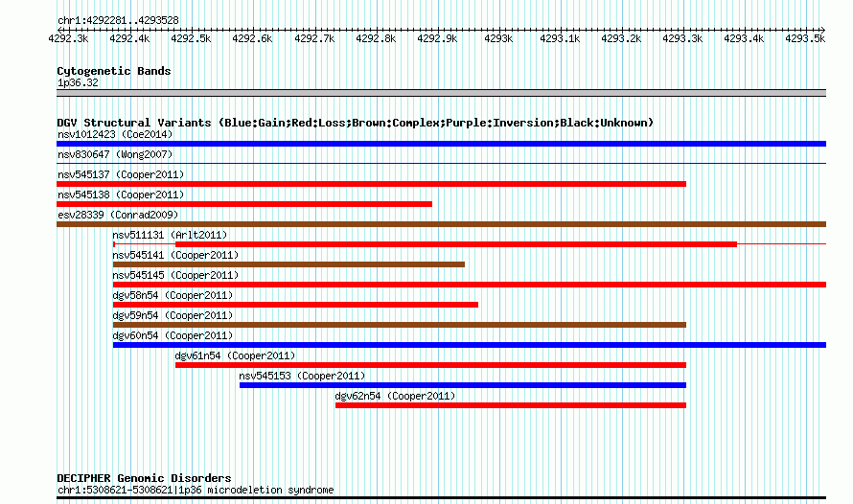Click the red nsv545137 loss variant bar
This screenshot has height=504, width=853.
372,184
